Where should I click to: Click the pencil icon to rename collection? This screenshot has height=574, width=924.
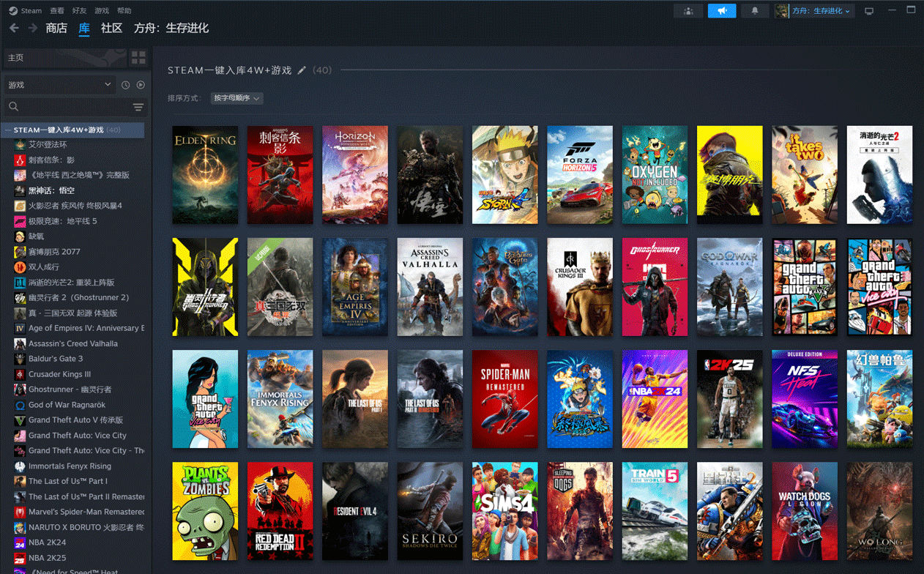(302, 70)
